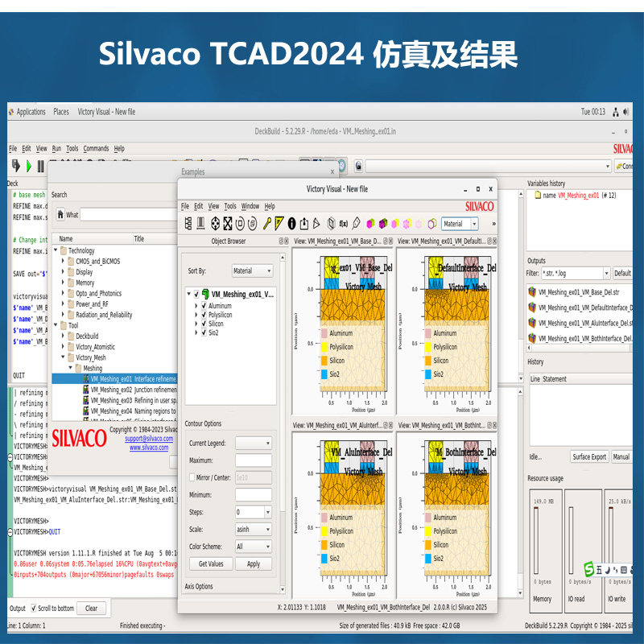Click the zoom-to-fit crossed box icon
The image size is (644, 644).
pyautogui.click(x=228, y=224)
